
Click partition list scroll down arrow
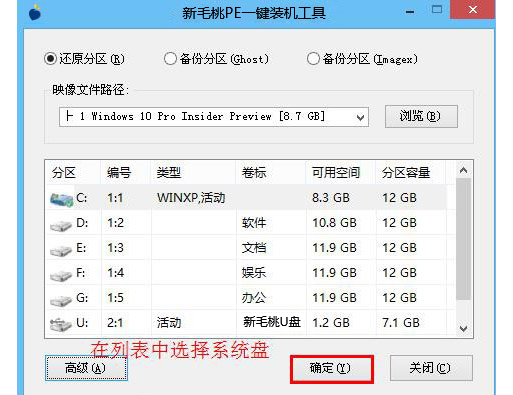tap(463, 329)
